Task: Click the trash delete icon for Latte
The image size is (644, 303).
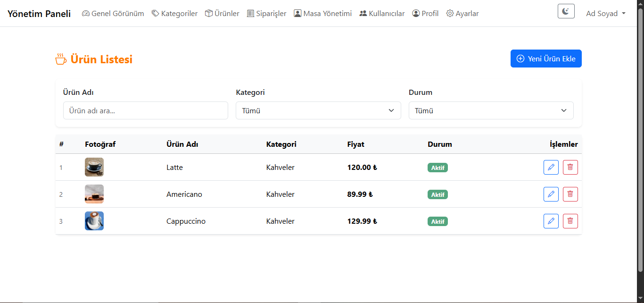Action: (570, 167)
